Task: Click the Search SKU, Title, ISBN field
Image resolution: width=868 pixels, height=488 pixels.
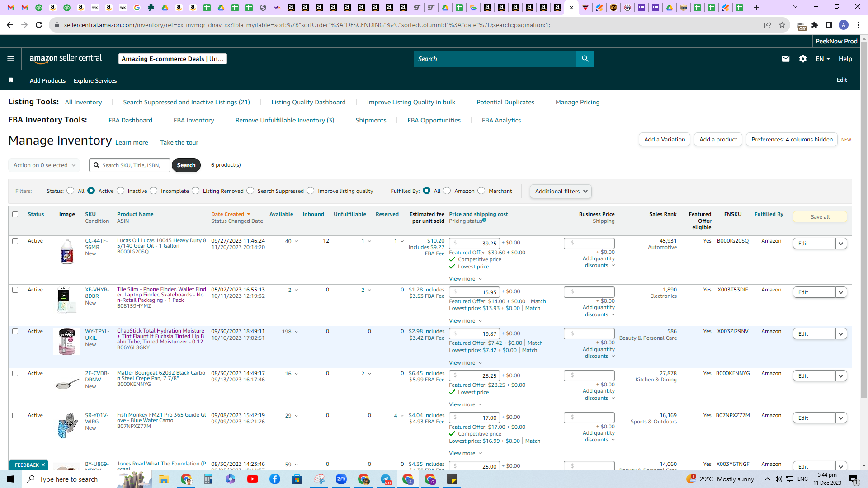Action: point(130,165)
